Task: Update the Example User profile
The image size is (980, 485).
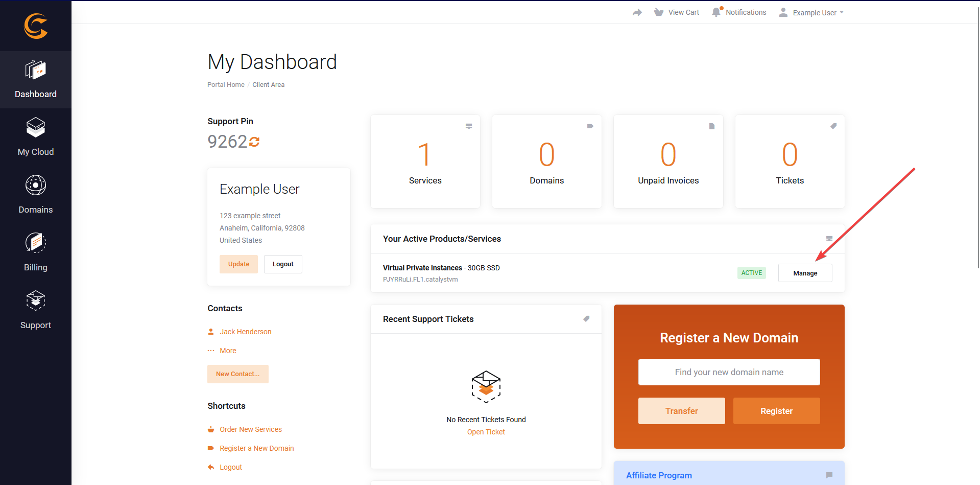Action: [x=239, y=264]
